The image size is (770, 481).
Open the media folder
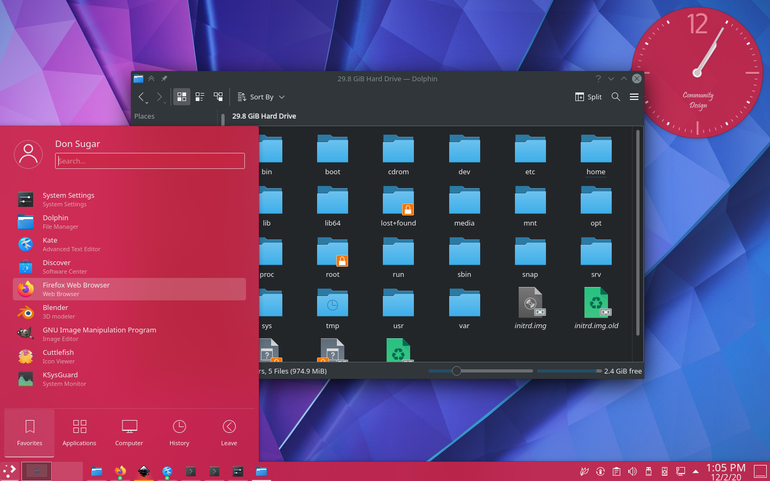point(464,206)
